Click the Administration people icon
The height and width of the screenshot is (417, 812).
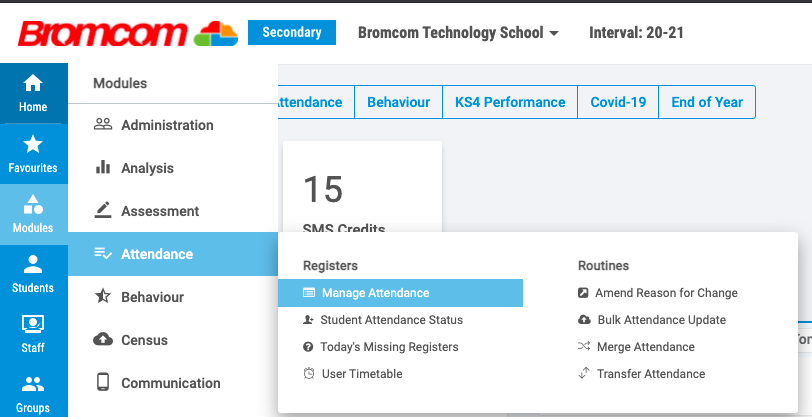(x=103, y=124)
